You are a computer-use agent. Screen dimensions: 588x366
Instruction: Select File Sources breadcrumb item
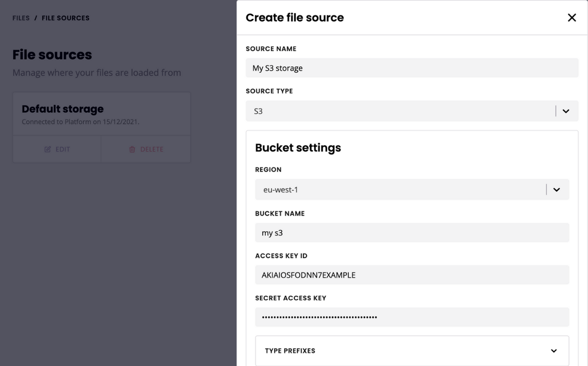65,18
